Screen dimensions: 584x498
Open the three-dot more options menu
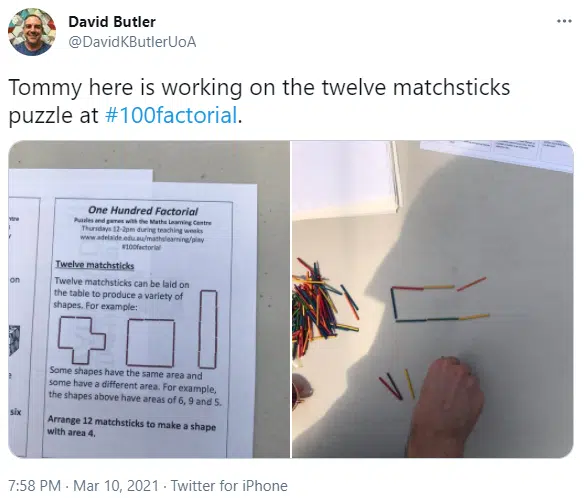(564, 21)
